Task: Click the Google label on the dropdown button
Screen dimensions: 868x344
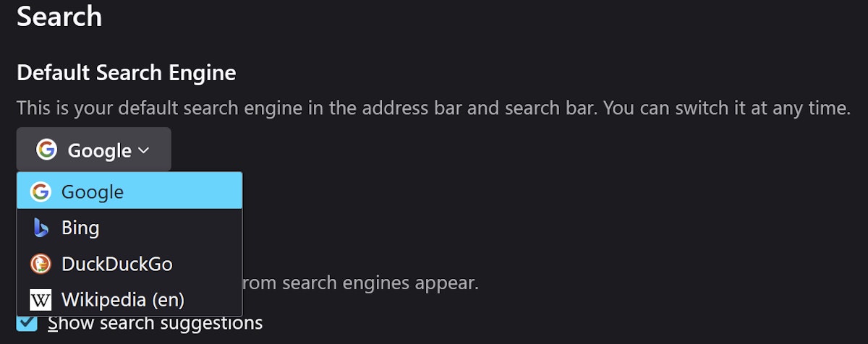Action: (x=99, y=150)
